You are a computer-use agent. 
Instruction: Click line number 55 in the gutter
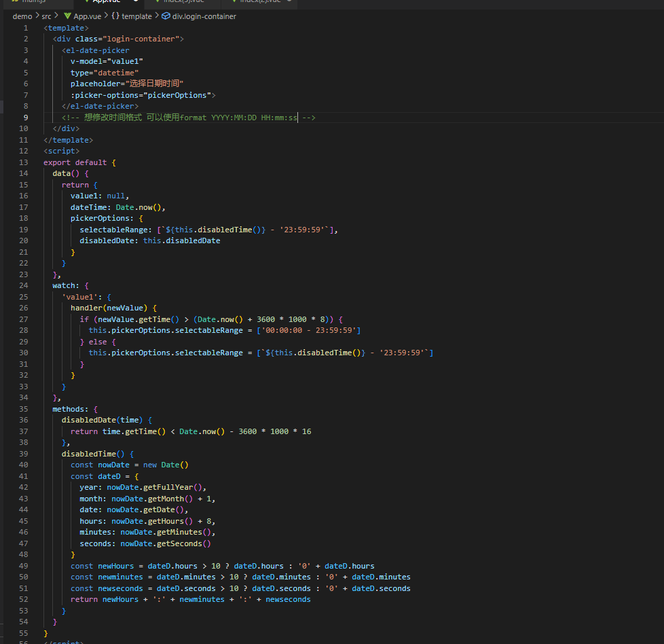(24, 633)
